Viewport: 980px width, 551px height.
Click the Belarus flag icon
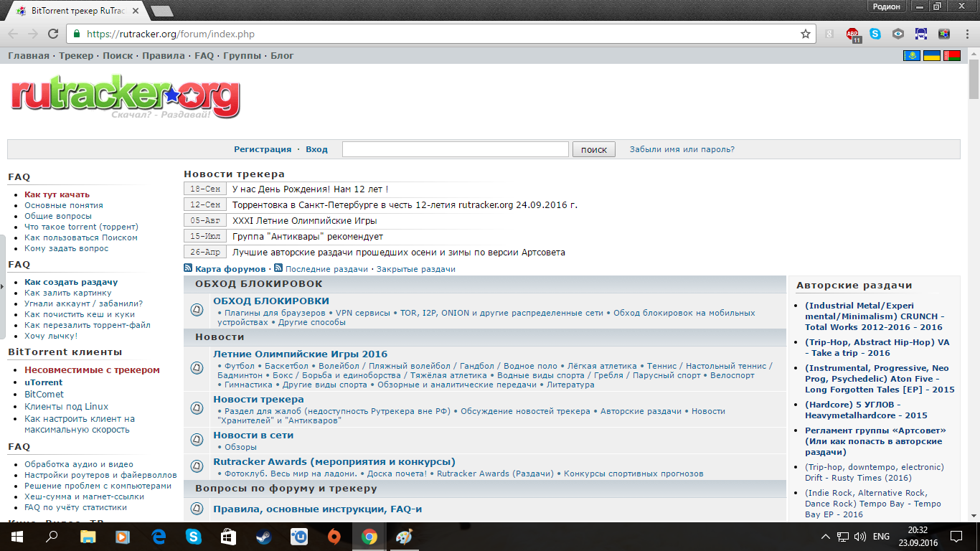coord(951,56)
